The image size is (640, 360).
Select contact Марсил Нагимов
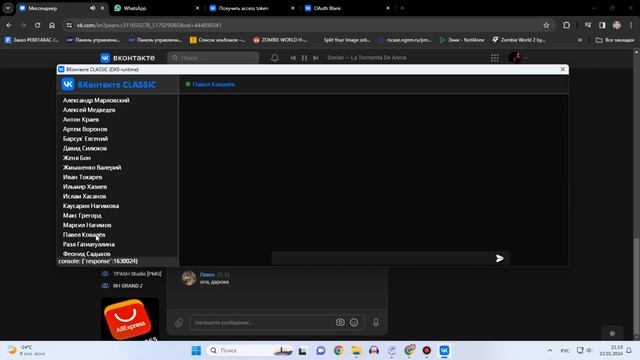click(87, 225)
